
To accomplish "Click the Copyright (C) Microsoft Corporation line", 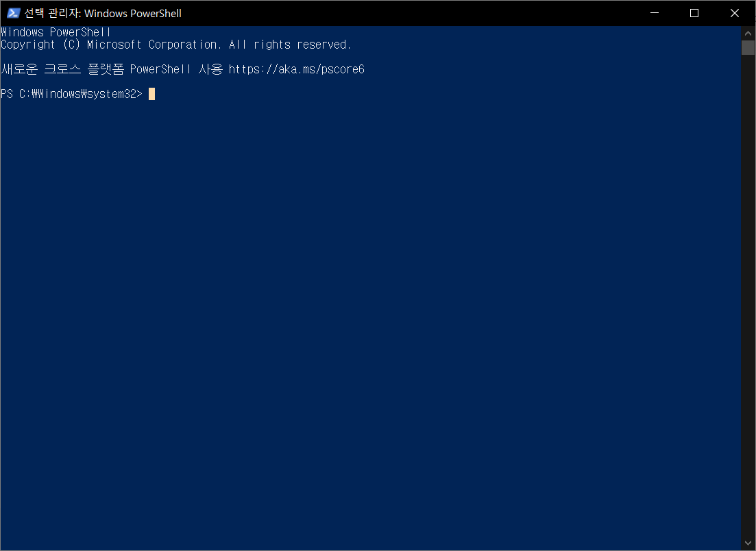I will [x=176, y=45].
